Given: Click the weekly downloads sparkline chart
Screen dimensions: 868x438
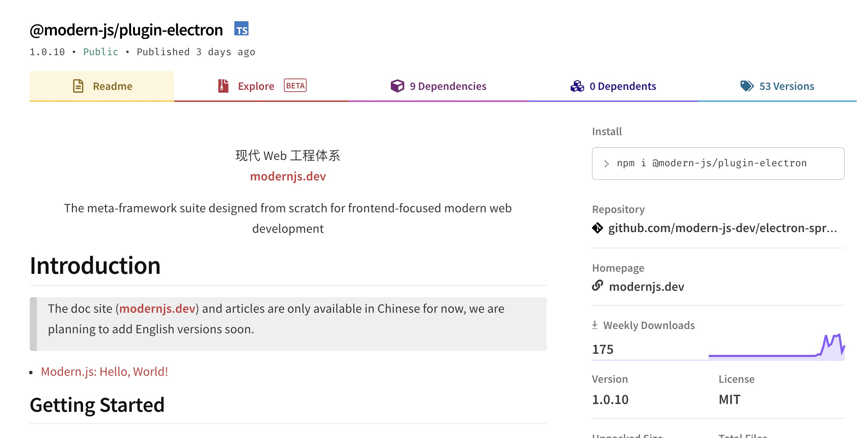Looking at the screenshot, I should tap(777, 347).
